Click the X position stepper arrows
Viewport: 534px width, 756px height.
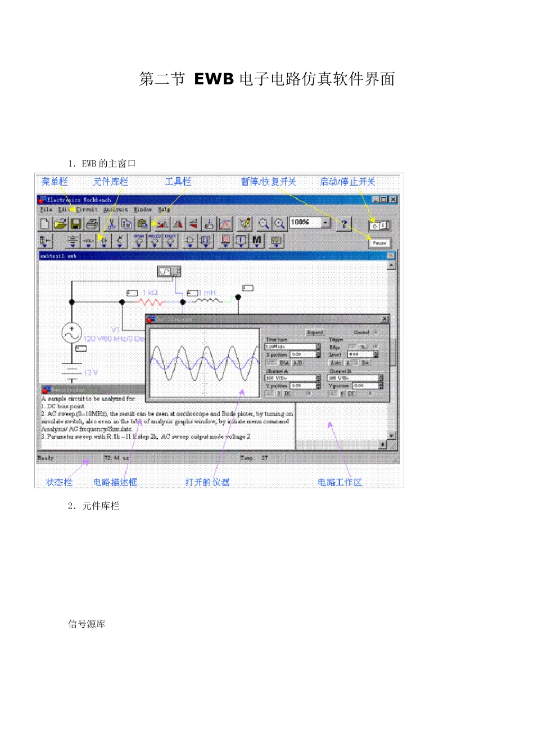(318, 354)
